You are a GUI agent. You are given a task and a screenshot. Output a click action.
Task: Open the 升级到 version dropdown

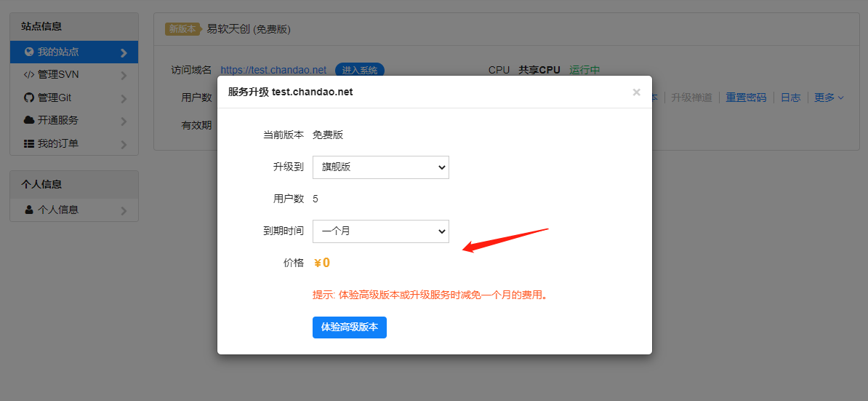tap(380, 167)
